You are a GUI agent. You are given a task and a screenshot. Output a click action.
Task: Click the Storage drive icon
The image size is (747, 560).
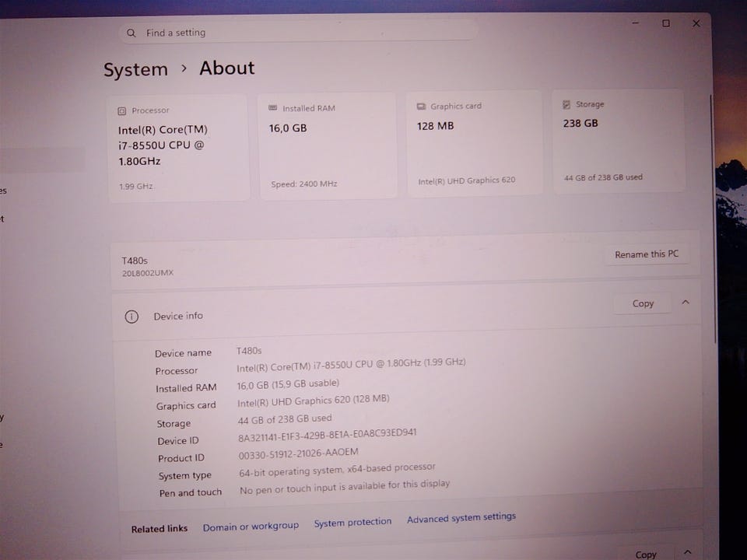566,104
